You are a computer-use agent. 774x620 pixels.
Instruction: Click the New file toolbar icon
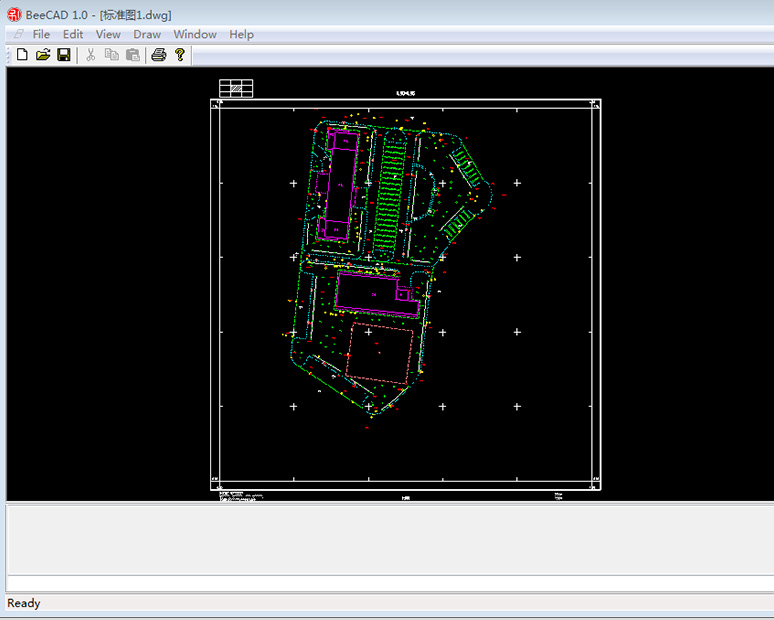[21, 55]
